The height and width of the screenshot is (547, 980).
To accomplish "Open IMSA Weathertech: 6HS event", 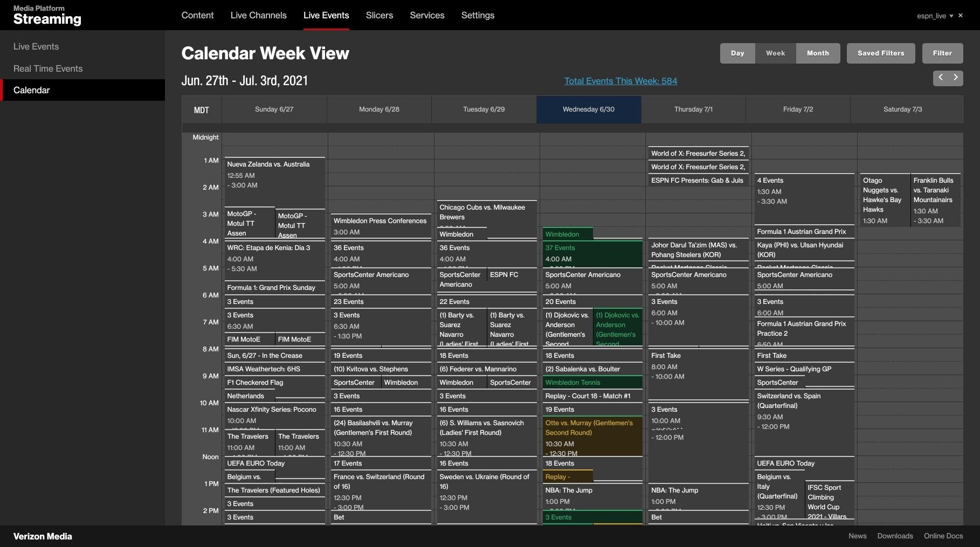I will click(x=274, y=369).
